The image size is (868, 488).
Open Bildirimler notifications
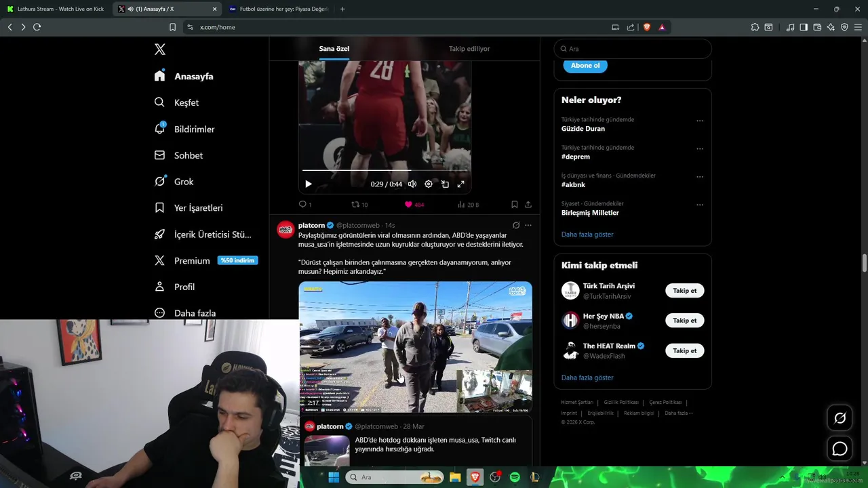184,129
